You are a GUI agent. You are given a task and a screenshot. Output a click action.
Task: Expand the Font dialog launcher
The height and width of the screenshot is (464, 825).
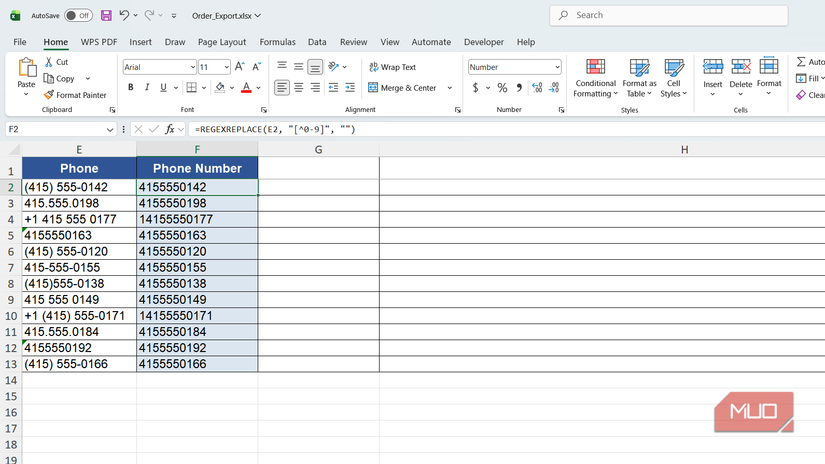pyautogui.click(x=264, y=110)
